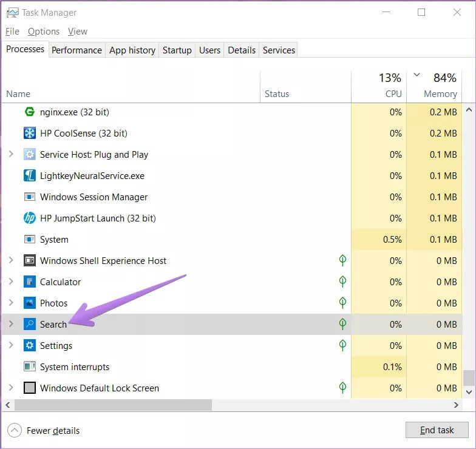
Task: Click the nginx.exe green G icon
Action: click(29, 112)
